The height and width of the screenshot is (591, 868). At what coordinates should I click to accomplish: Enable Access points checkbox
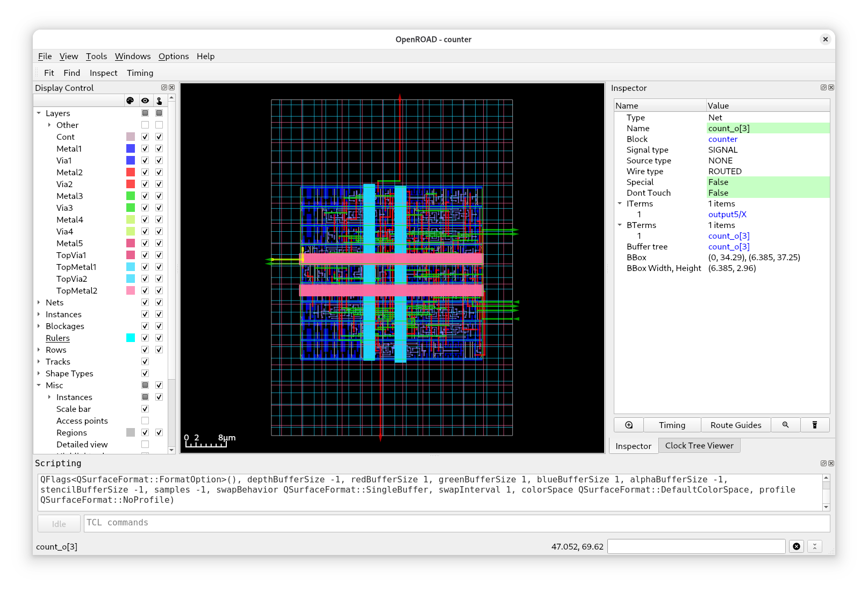pos(145,421)
